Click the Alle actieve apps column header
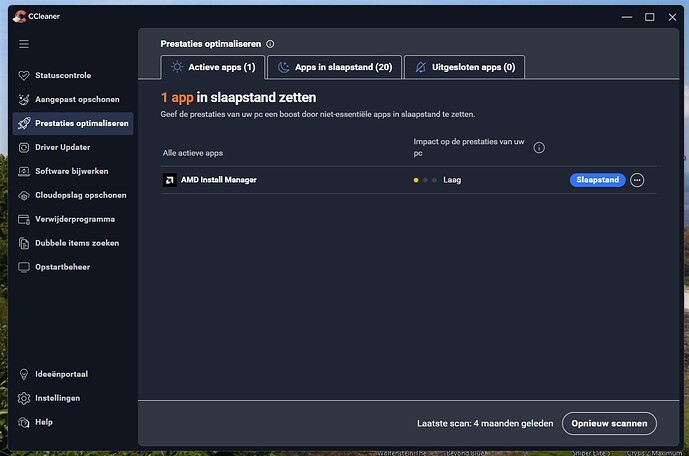Screen dimensions: 689x456 (193, 153)
